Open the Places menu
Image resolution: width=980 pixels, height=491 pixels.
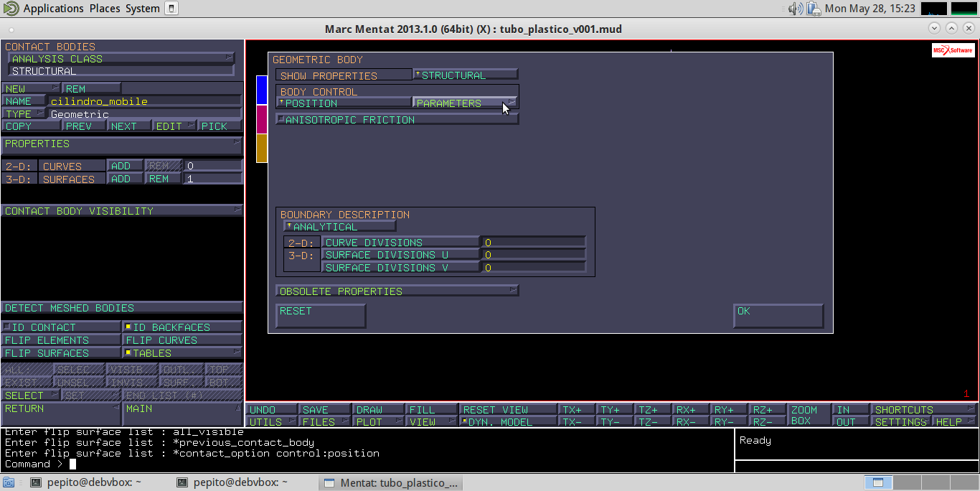(x=105, y=9)
